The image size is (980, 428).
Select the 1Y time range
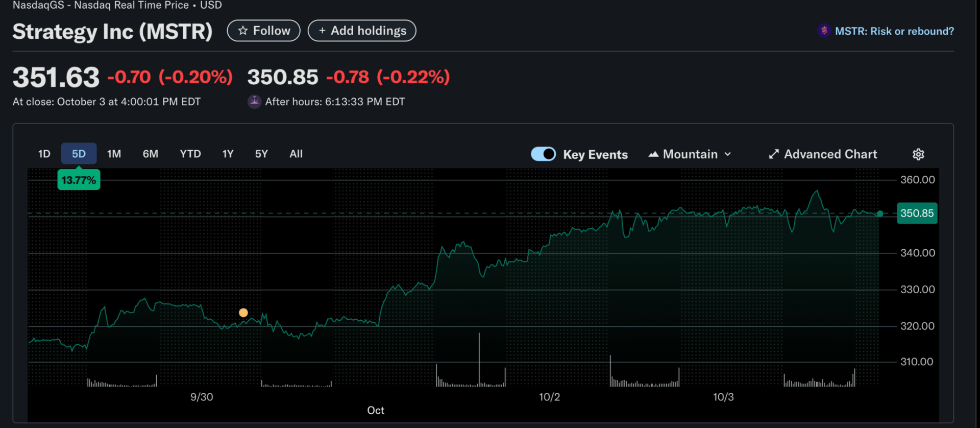(228, 154)
